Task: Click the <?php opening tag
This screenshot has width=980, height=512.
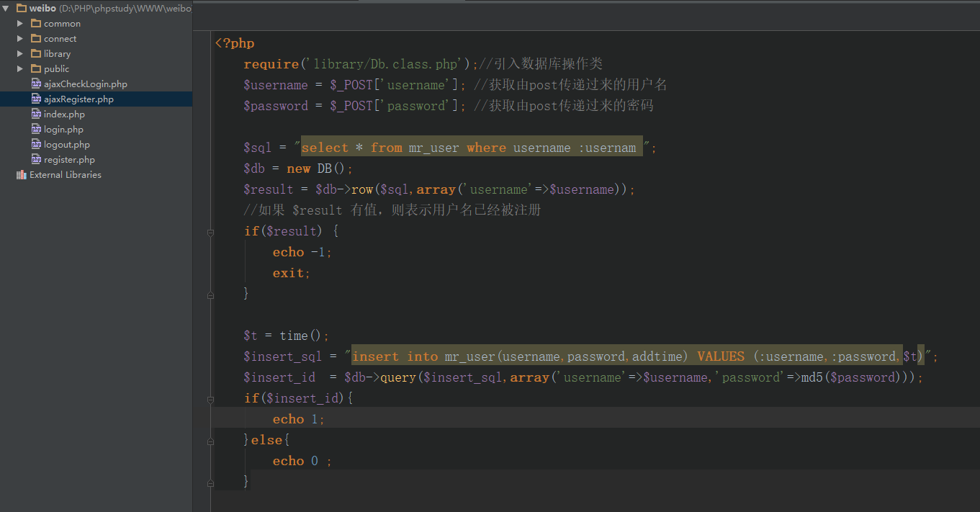Action: [235, 43]
